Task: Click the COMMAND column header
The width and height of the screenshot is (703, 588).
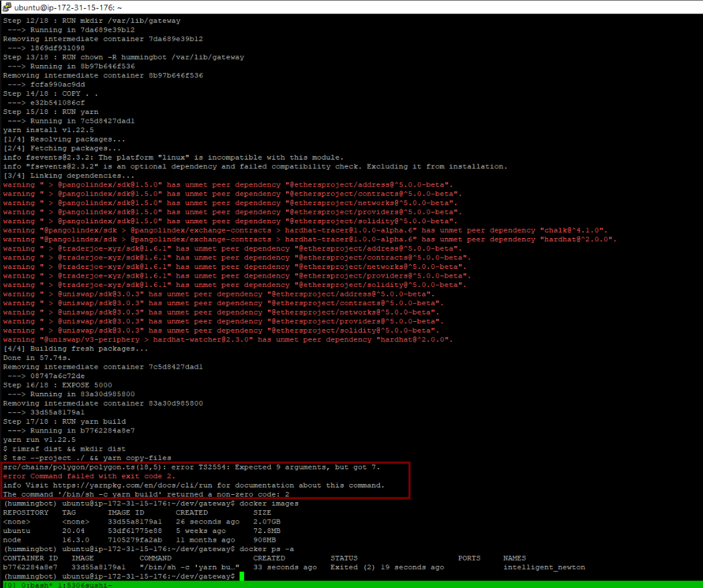Action: pos(155,558)
